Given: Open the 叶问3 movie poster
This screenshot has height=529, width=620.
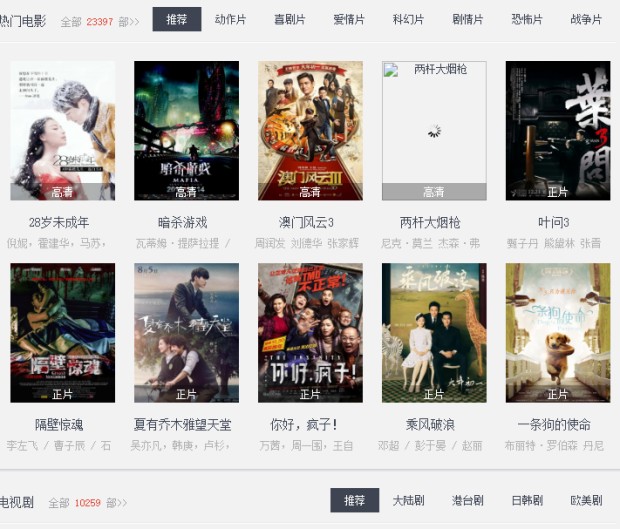Looking at the screenshot, I should [x=558, y=130].
